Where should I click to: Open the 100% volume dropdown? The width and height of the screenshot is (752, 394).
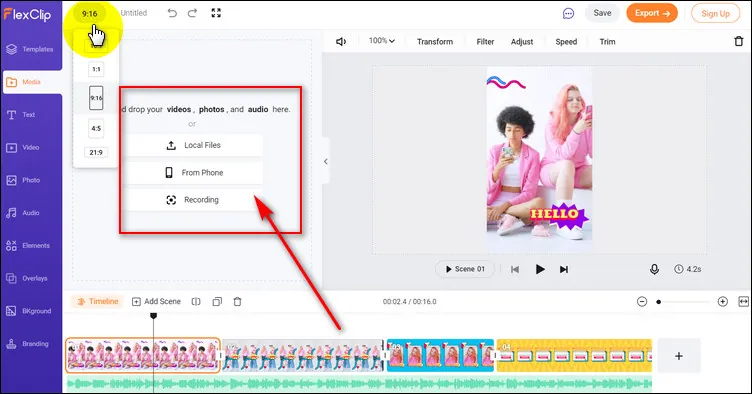coord(382,41)
